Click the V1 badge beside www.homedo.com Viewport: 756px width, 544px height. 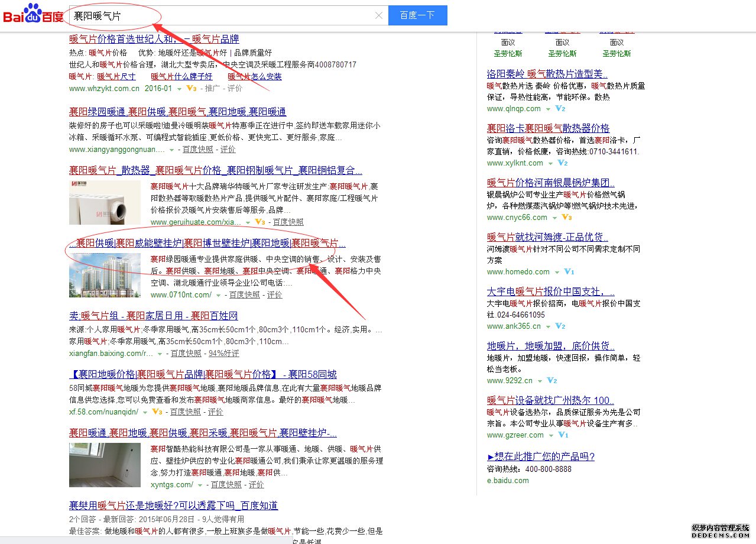pos(569,272)
